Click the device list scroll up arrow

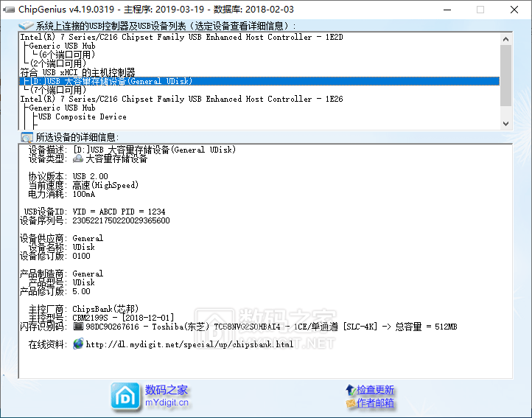click(506, 39)
